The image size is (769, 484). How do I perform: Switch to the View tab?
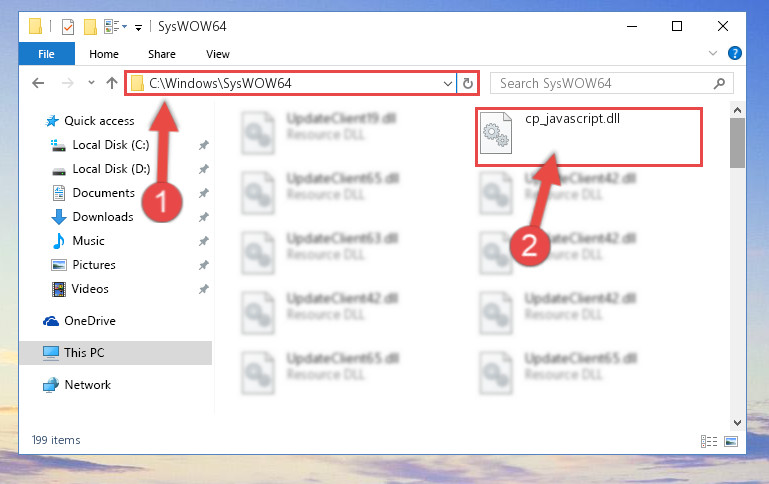pos(217,54)
